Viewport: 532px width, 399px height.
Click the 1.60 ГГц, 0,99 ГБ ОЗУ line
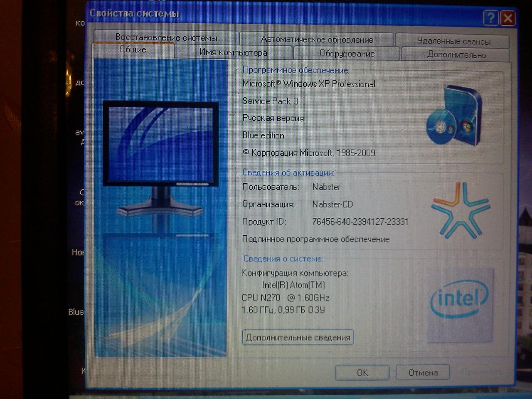[x=283, y=310]
